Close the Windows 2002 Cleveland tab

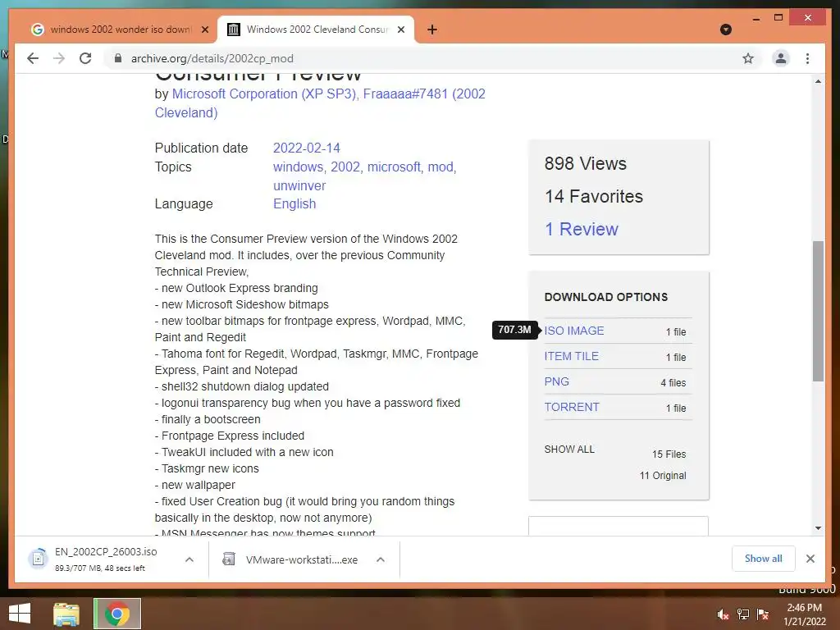(x=400, y=30)
